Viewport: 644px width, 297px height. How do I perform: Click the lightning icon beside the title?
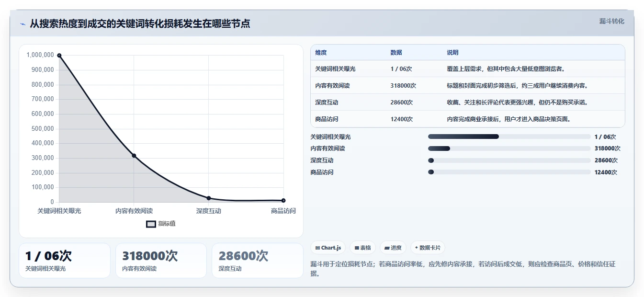point(23,24)
